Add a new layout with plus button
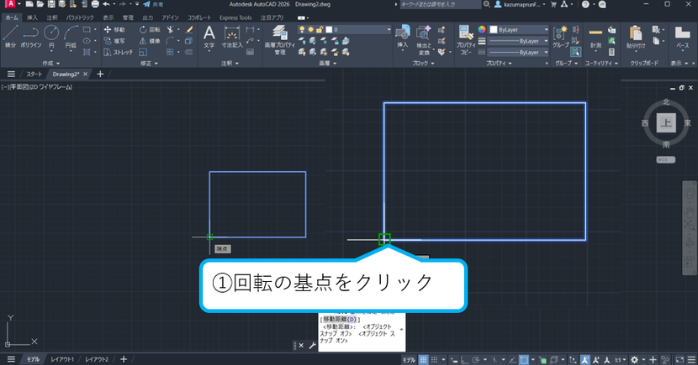 tap(123, 359)
